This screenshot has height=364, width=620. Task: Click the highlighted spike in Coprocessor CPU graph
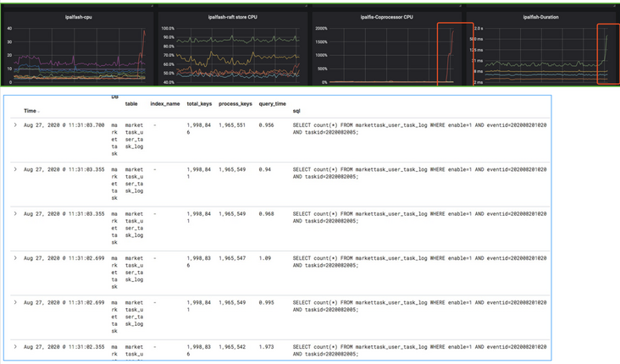pyautogui.click(x=451, y=52)
